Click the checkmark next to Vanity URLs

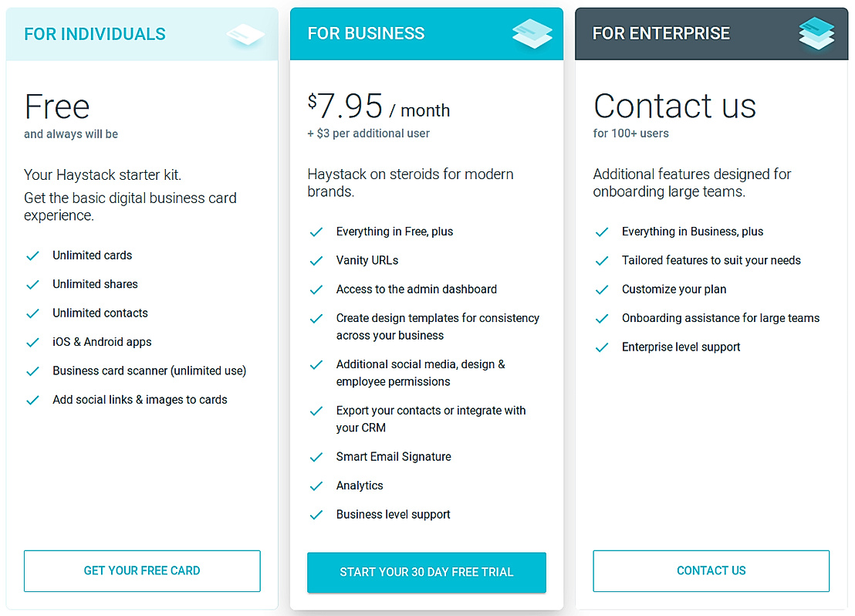pyautogui.click(x=316, y=260)
